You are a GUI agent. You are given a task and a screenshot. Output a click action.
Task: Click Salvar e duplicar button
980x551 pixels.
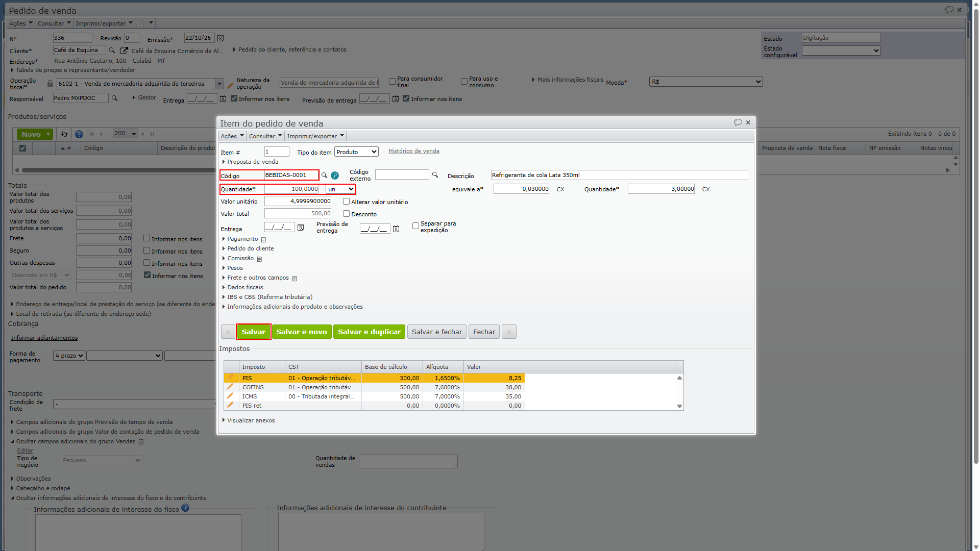click(x=369, y=332)
